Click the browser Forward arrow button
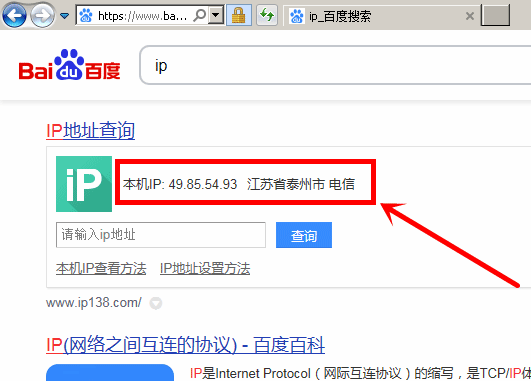The height and width of the screenshot is (381, 531). click(x=43, y=15)
